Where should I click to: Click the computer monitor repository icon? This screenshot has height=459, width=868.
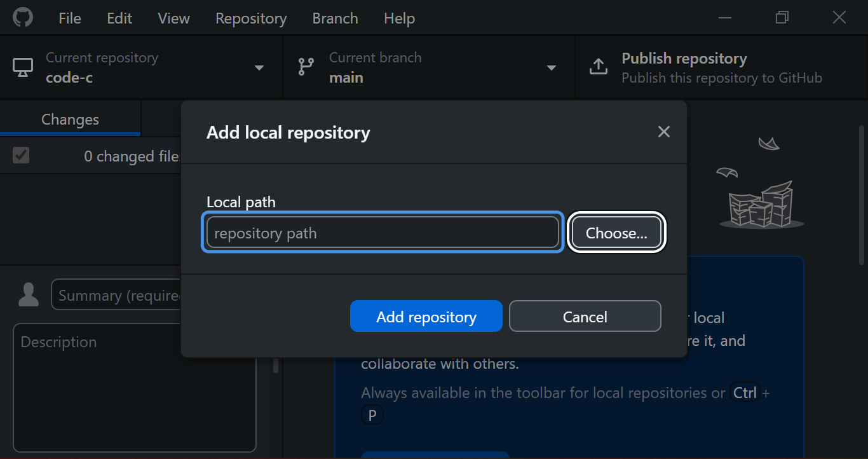click(23, 67)
